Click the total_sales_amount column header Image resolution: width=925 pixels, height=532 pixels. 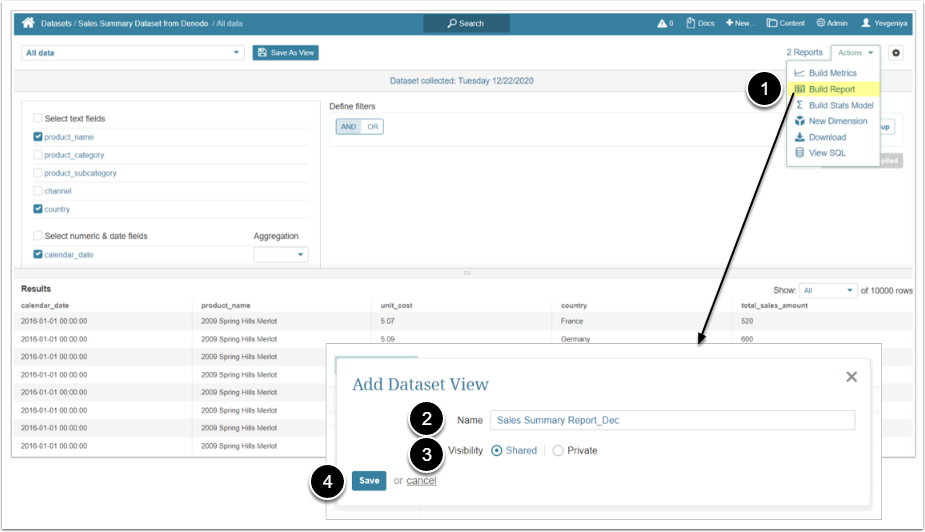(774, 306)
